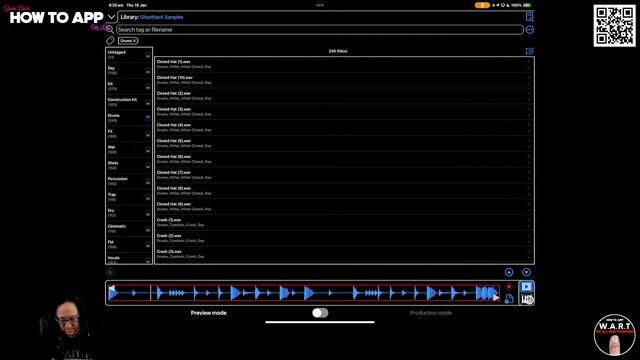The width and height of the screenshot is (640, 360).
Task: Click the tag icon beside Drums chip
Action: tap(110, 40)
